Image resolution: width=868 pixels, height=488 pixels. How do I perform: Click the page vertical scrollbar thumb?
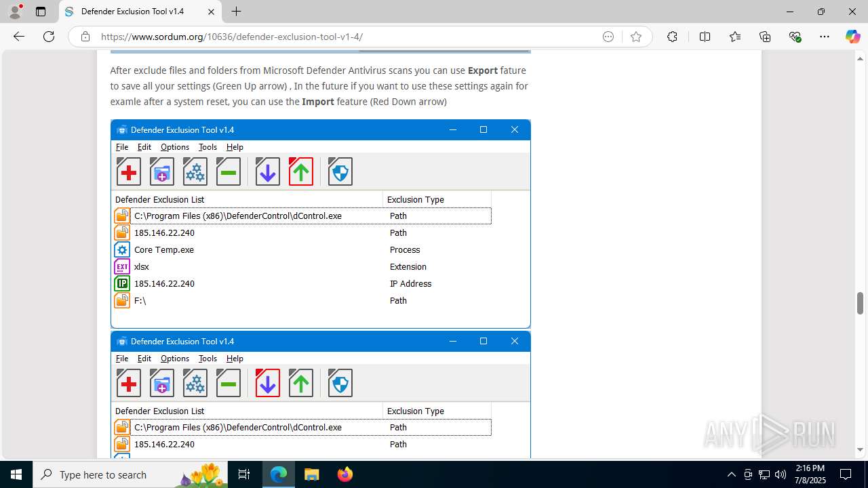tap(860, 304)
